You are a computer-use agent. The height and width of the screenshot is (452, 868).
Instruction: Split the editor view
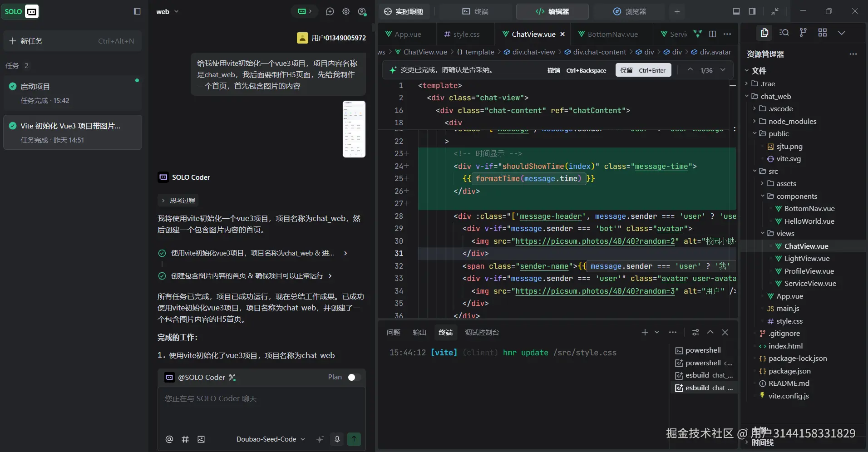point(713,34)
